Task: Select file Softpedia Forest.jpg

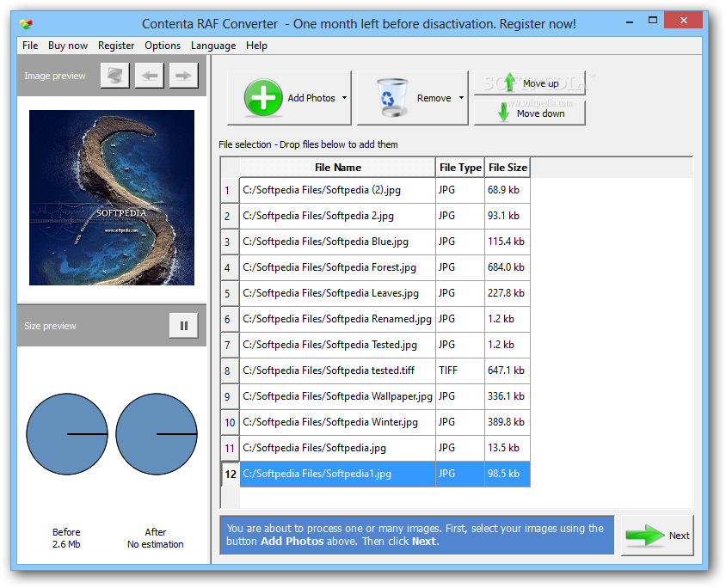Action: point(337,268)
